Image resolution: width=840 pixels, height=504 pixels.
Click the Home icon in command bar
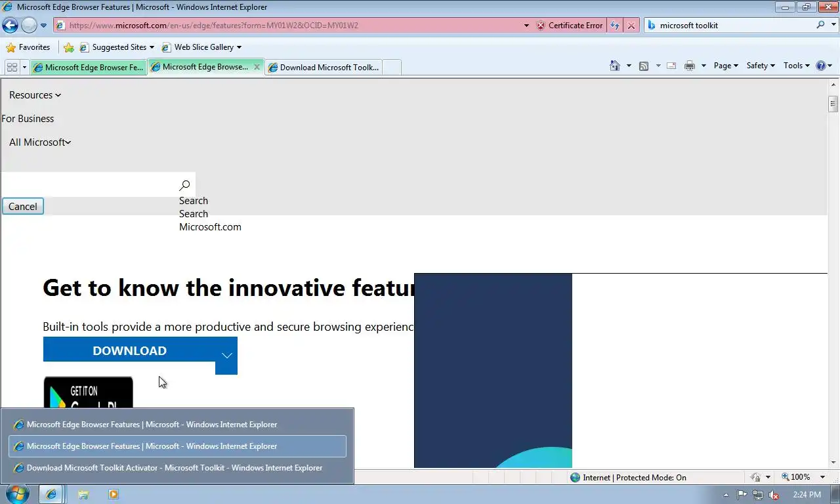pyautogui.click(x=615, y=66)
